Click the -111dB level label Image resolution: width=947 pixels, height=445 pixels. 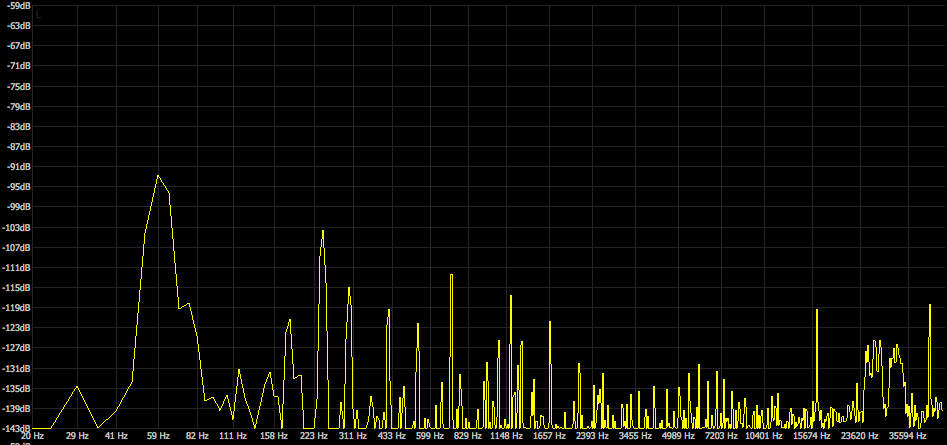click(15, 267)
